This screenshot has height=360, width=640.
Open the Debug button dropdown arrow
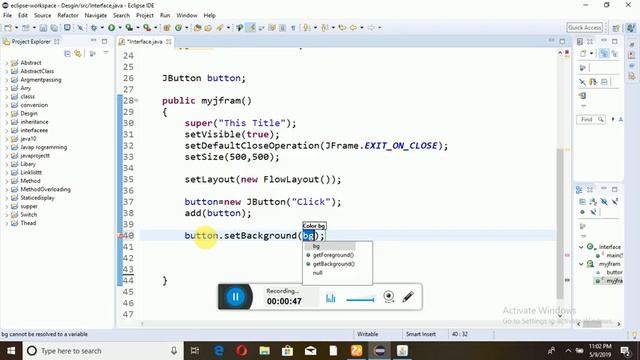click(102, 28)
